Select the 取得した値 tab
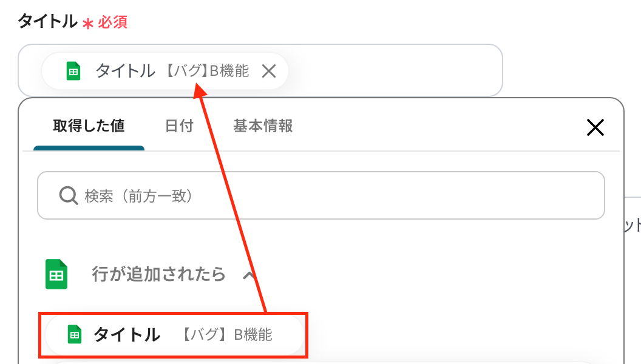The image size is (641, 364). [x=89, y=126]
